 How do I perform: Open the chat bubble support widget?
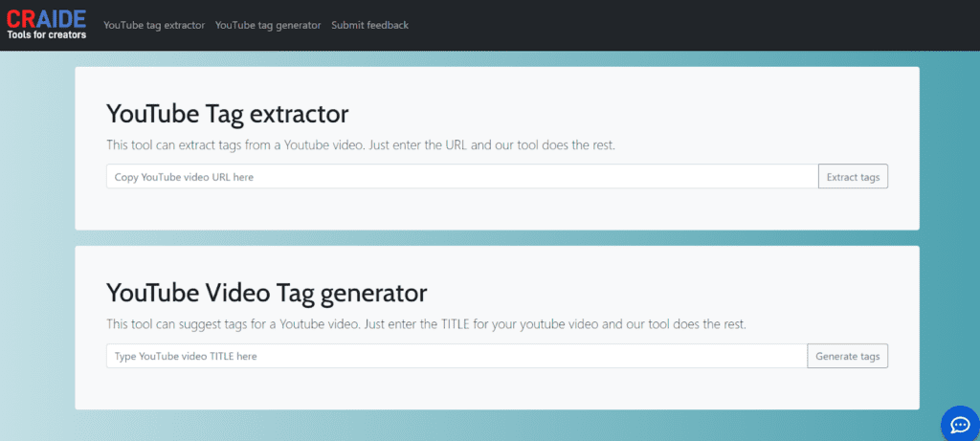pos(959,423)
